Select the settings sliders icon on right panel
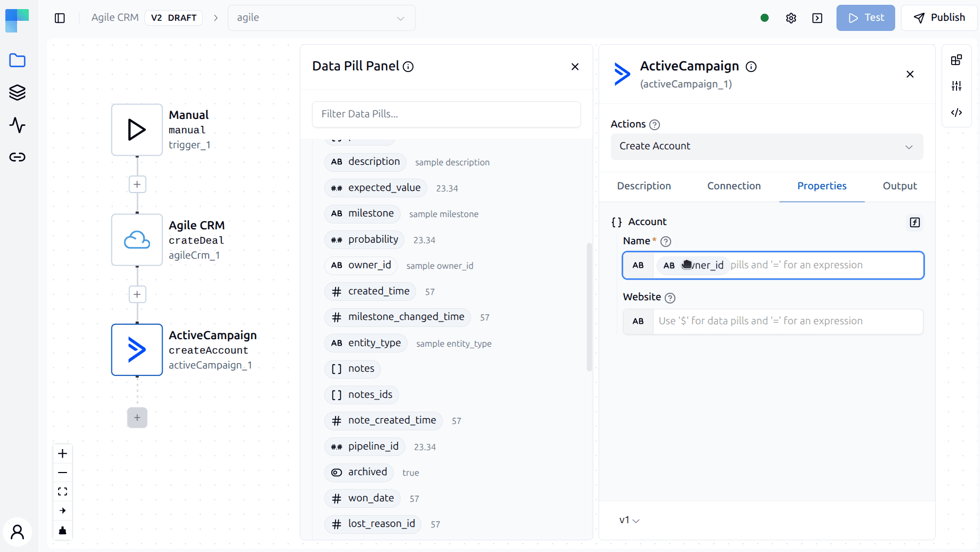Viewport: 980px width, 552px height. 957,86
